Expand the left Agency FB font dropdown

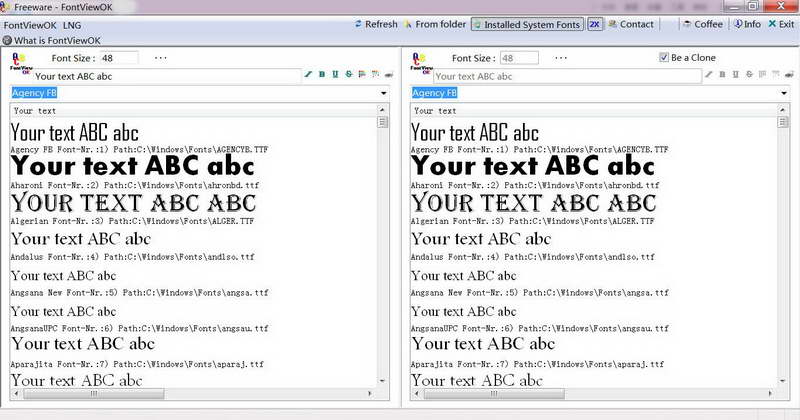point(384,93)
